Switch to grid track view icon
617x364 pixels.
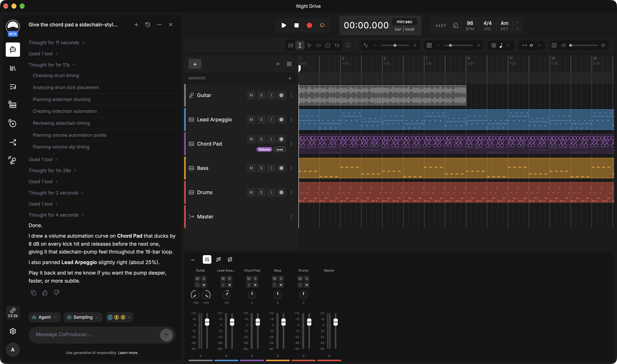click(289, 64)
